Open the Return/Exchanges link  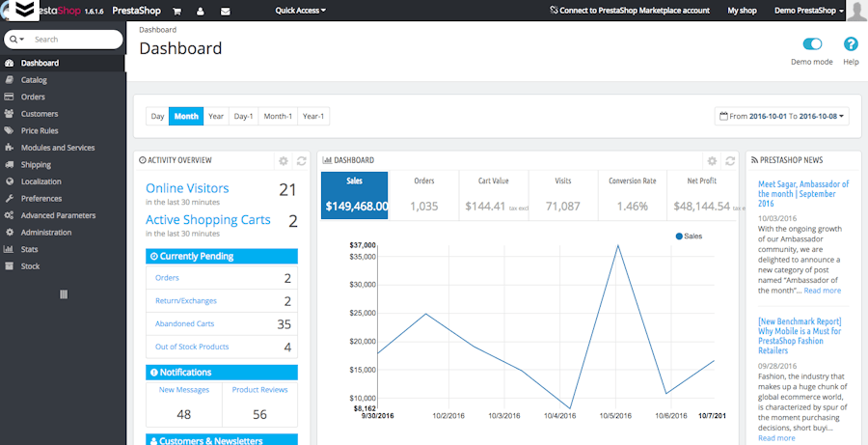pos(186,301)
